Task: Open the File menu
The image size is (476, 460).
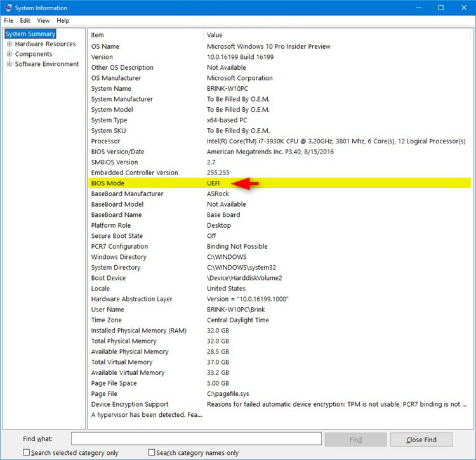Action: point(8,21)
